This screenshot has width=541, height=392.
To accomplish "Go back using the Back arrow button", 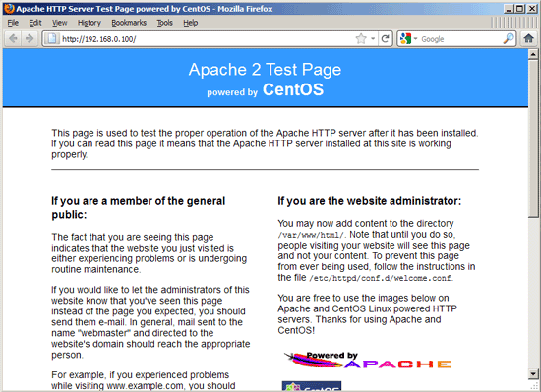I will coord(13,38).
